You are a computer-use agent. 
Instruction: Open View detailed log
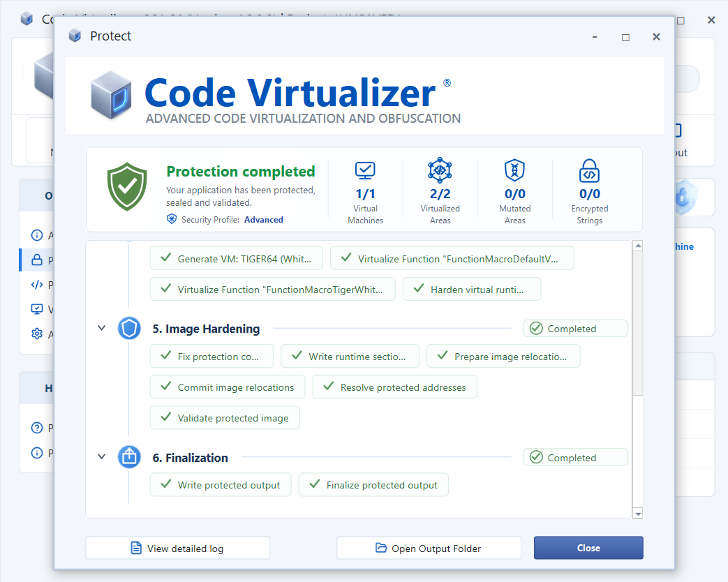tap(178, 548)
